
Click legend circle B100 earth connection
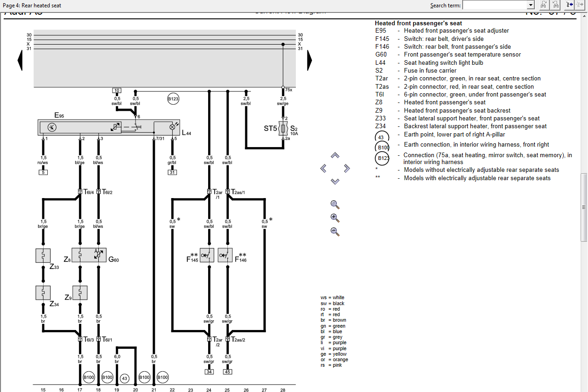382,148
